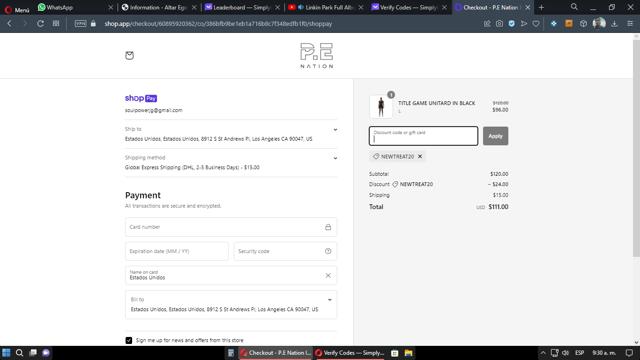
Task: Open the Aria AI sparkle icon
Action: point(553,24)
